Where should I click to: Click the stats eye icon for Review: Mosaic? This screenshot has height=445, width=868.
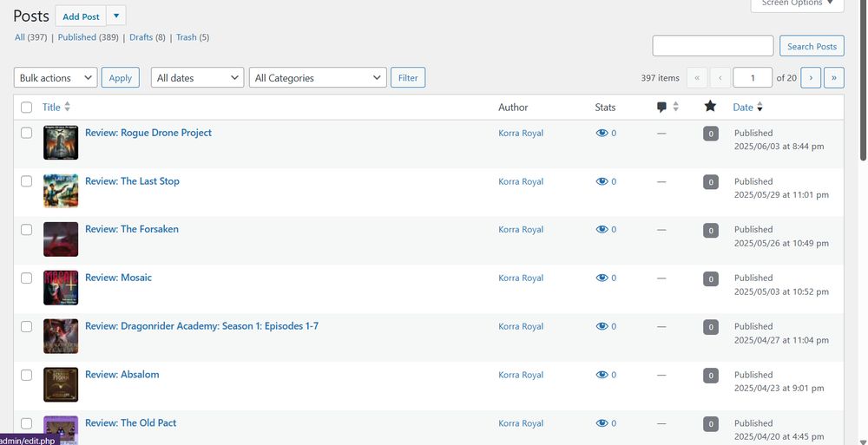[x=602, y=278]
